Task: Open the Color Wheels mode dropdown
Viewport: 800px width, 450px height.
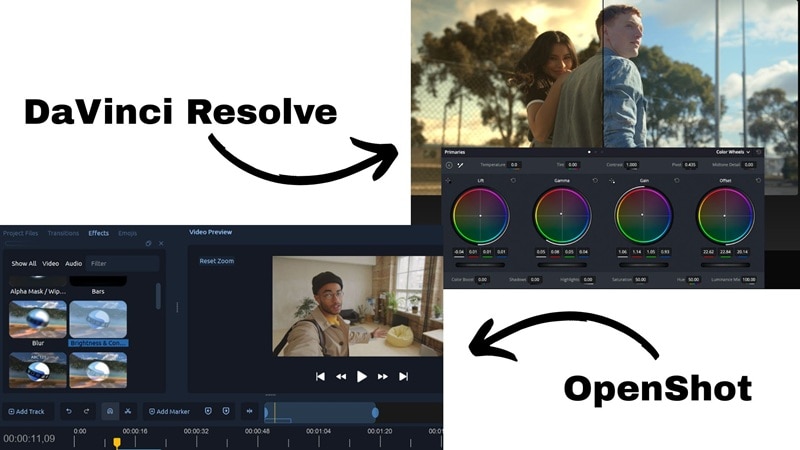Action: tap(733, 152)
